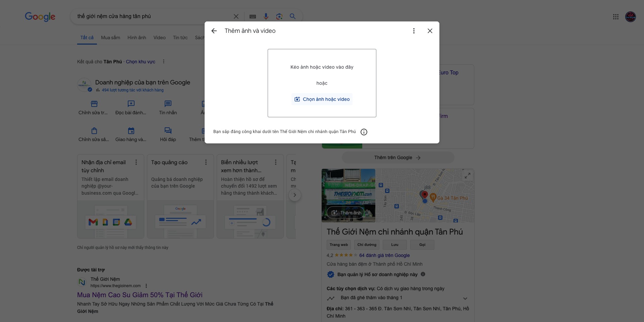Open the Google apps grid
Screen dimensions: 644x322
(616, 17)
